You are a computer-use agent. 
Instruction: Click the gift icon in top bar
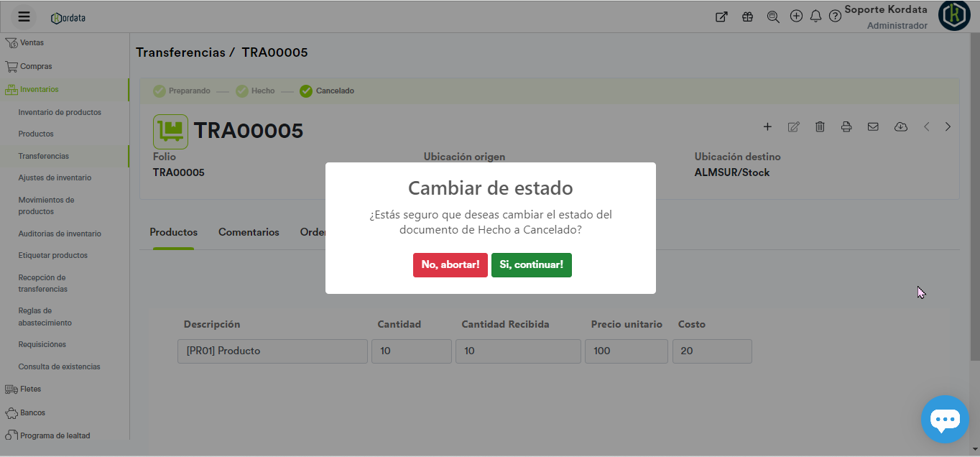click(x=747, y=17)
